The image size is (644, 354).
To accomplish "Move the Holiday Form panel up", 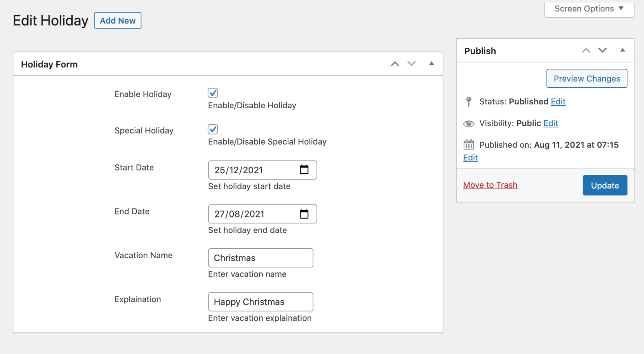I will coord(395,64).
